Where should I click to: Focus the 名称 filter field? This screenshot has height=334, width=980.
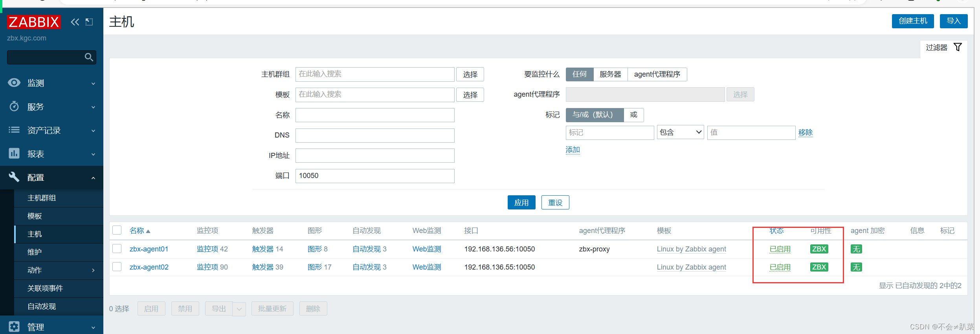point(375,115)
